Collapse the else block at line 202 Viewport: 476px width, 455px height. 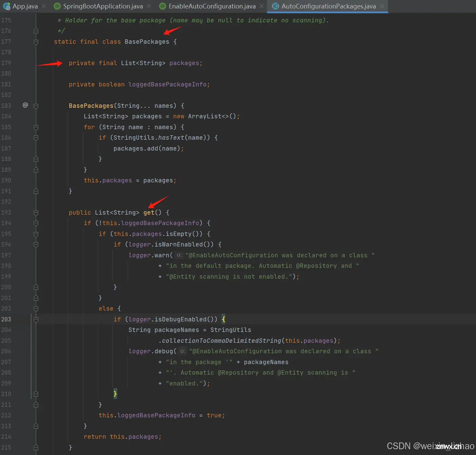(36, 309)
